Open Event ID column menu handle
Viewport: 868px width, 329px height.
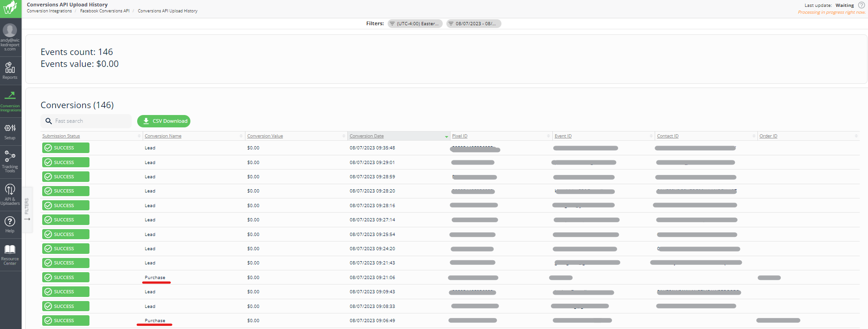(651, 136)
